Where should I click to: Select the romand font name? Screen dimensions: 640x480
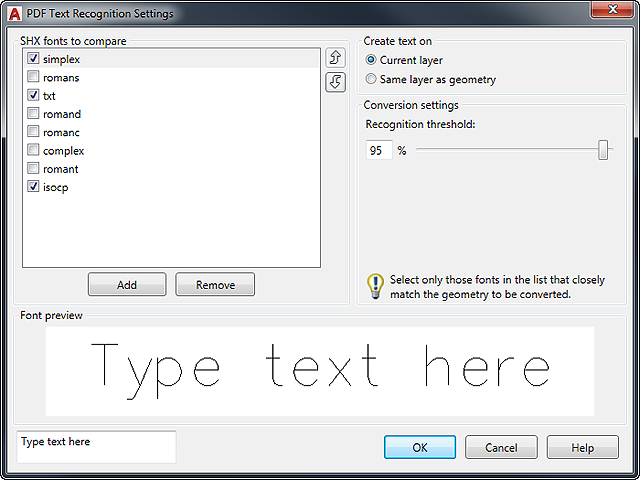point(62,114)
